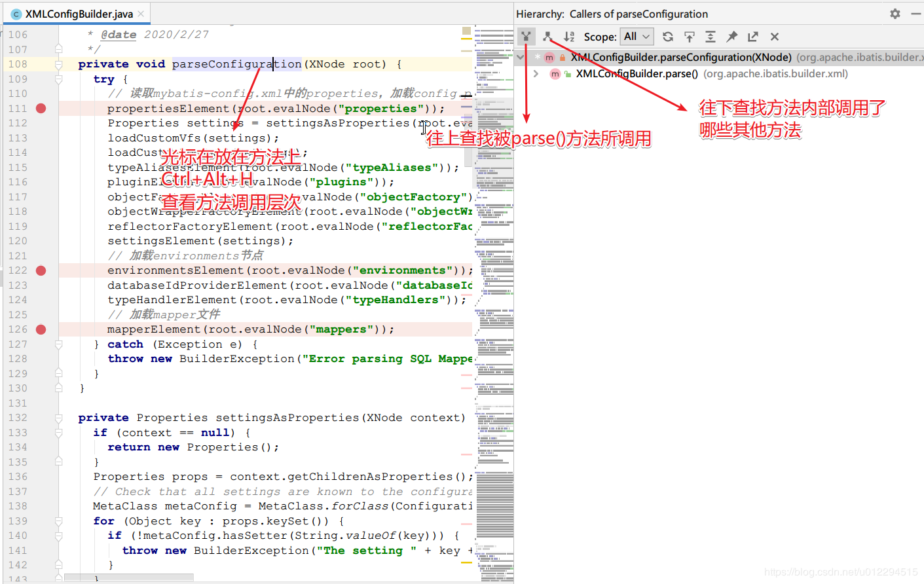This screenshot has height=584, width=924.
Task: Fold the catch block at line 127
Action: tap(58, 344)
